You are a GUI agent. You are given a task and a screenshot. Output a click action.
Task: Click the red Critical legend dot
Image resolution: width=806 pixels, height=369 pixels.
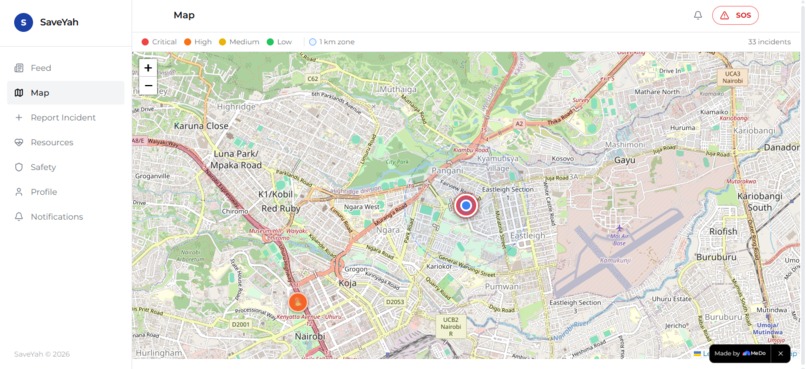[x=145, y=42]
